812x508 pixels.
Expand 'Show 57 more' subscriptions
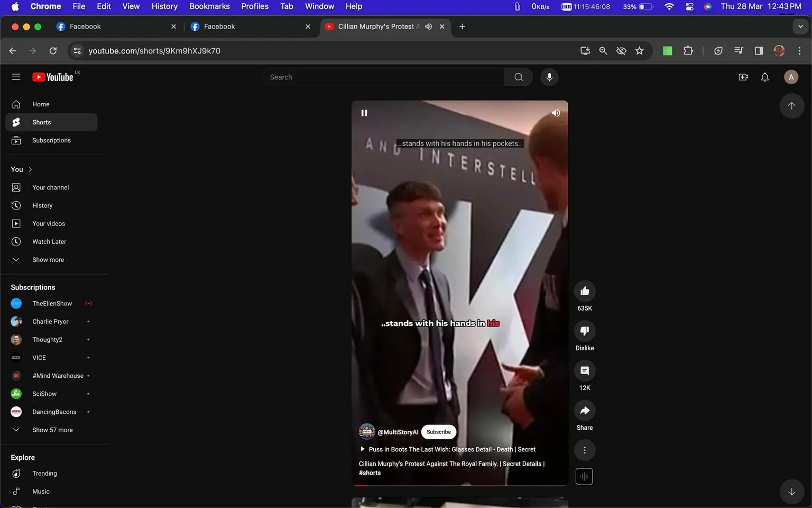pyautogui.click(x=52, y=430)
